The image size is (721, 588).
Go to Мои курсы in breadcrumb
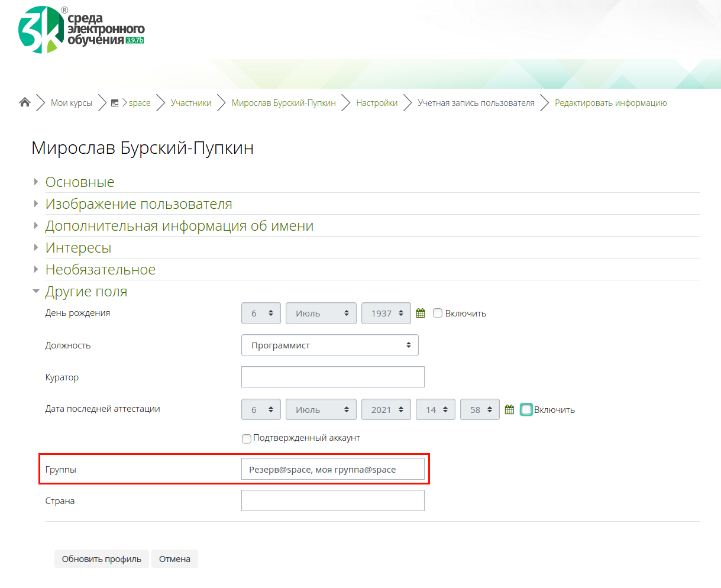click(x=72, y=103)
